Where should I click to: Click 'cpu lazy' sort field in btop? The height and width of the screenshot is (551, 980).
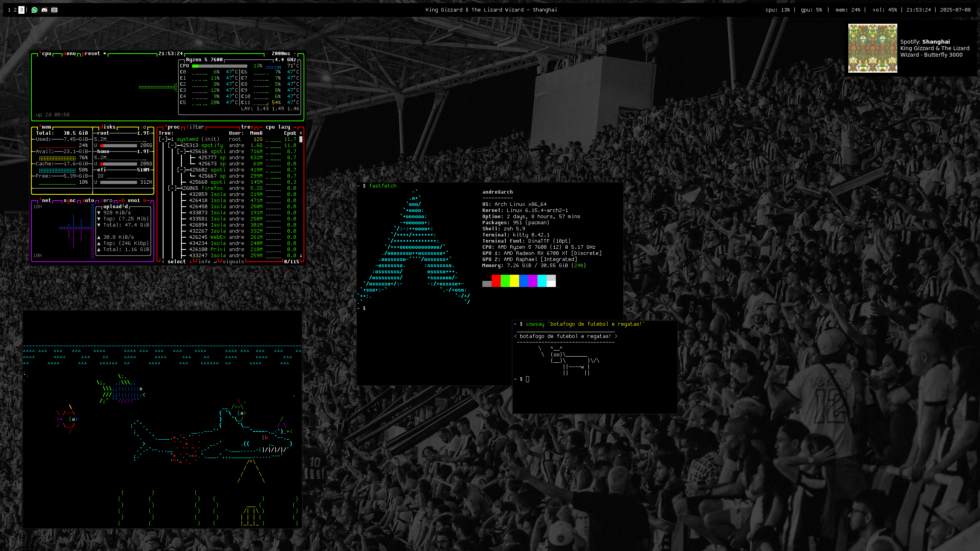coord(278,127)
